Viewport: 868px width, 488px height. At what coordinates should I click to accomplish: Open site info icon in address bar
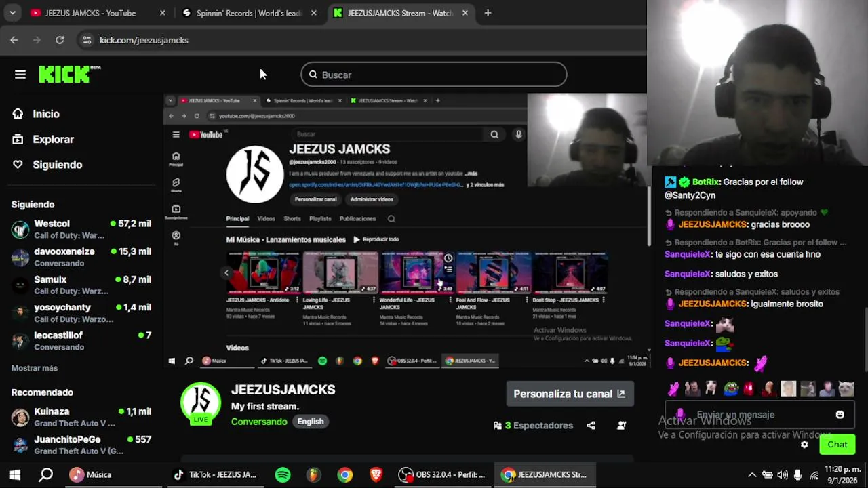[87, 40]
